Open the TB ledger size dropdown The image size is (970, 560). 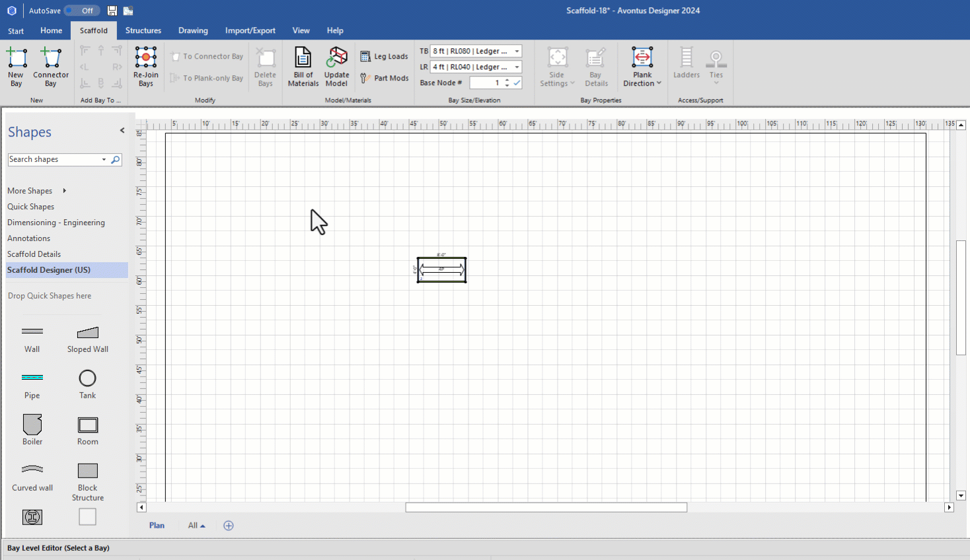click(517, 51)
